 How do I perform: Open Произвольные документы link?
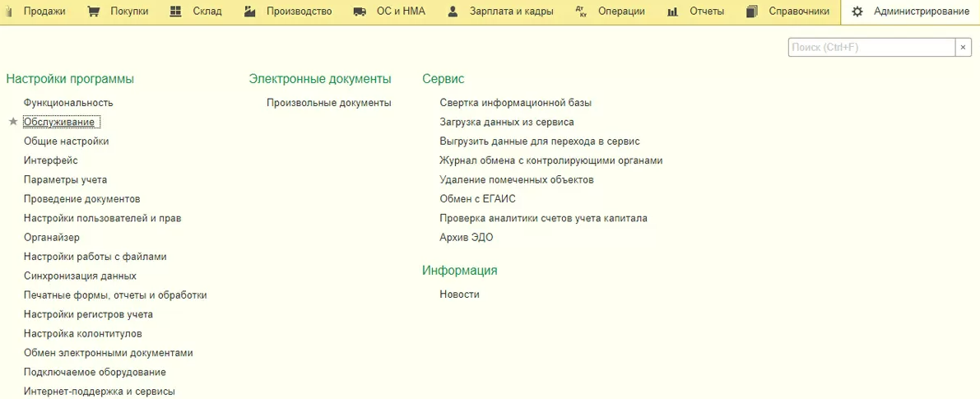[x=328, y=103]
